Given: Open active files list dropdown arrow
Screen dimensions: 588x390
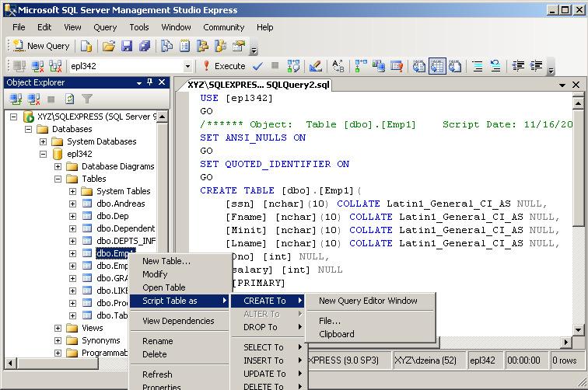Looking at the screenshot, I should pyautogui.click(x=562, y=85).
